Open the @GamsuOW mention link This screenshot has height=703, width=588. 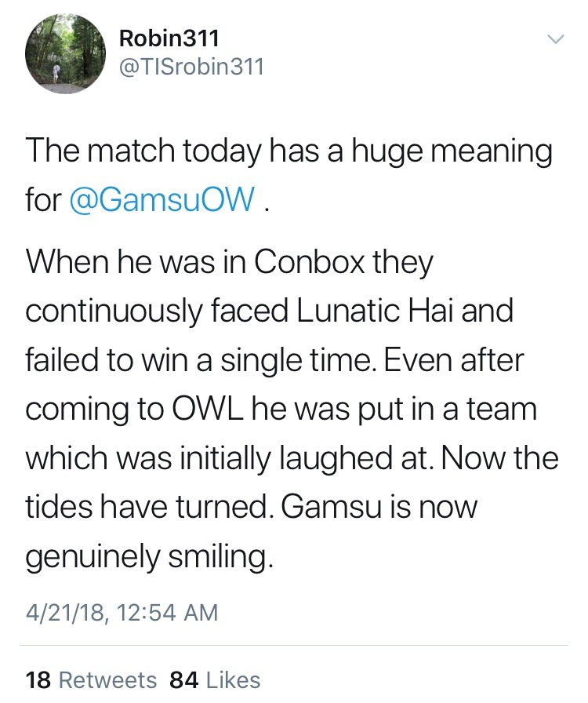click(163, 200)
